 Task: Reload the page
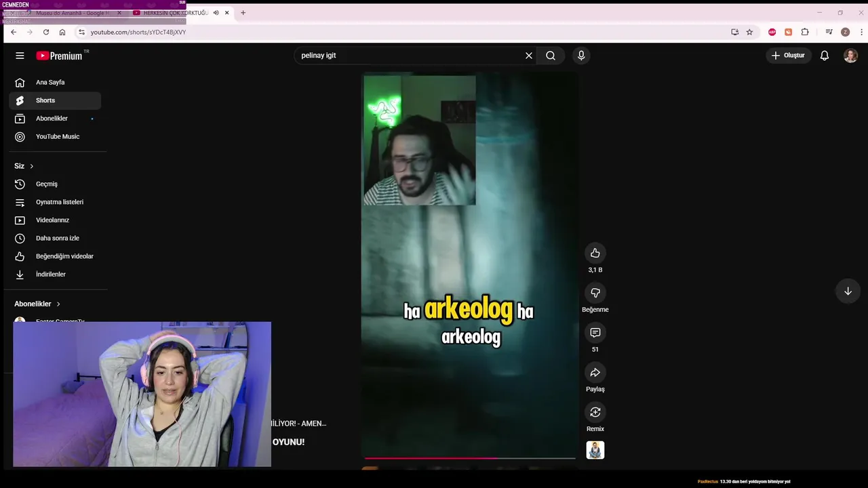pos(46,32)
